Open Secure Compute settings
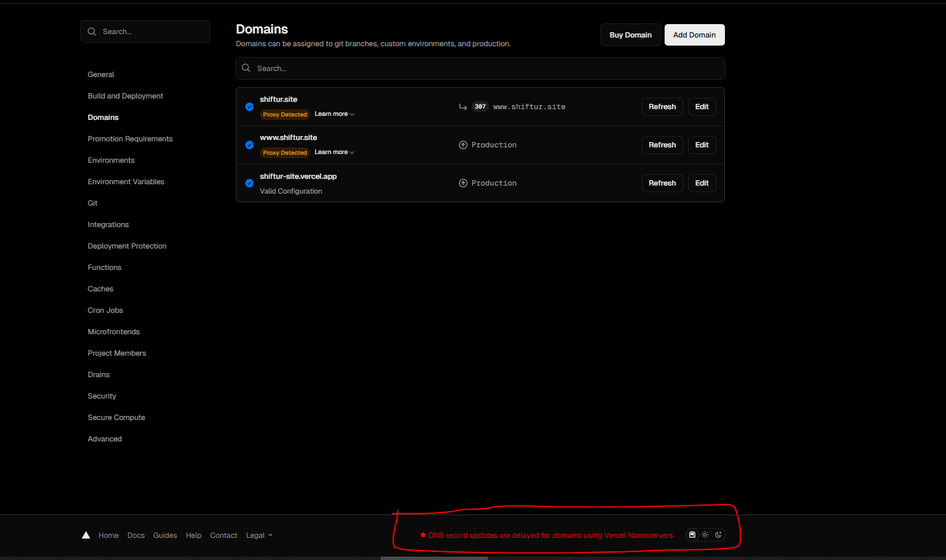 point(117,417)
